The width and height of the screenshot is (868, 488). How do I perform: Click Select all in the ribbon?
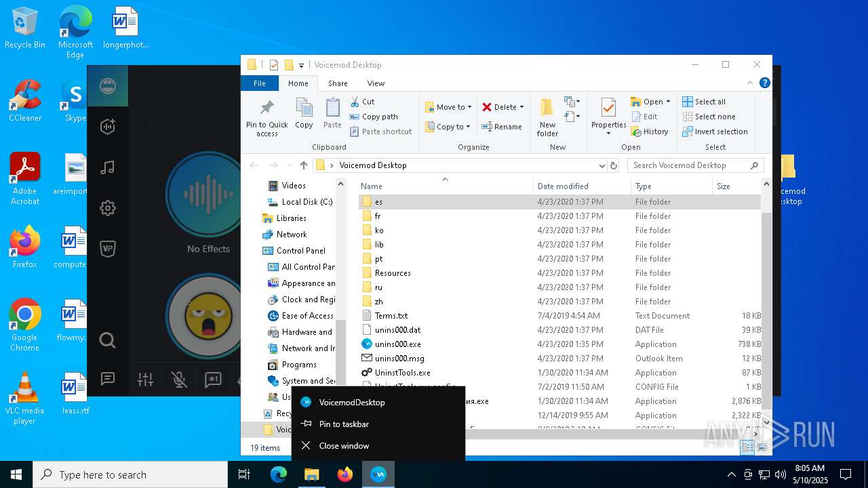704,102
